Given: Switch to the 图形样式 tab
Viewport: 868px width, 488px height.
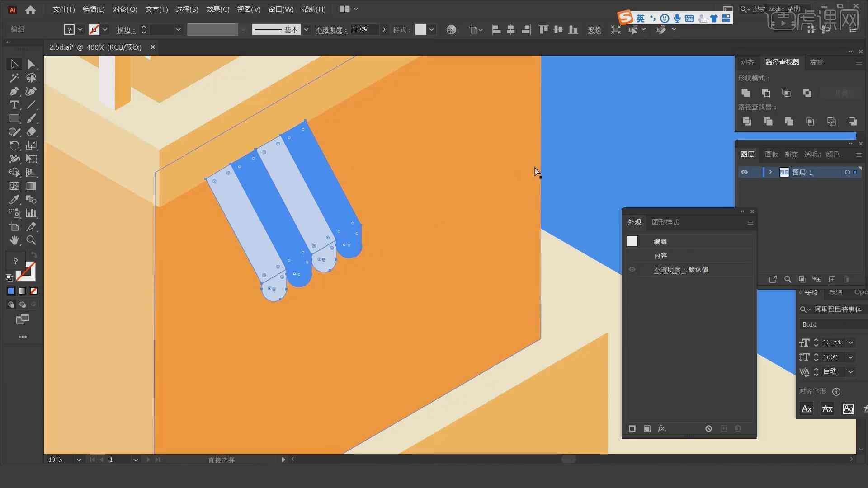Looking at the screenshot, I should click(665, 222).
